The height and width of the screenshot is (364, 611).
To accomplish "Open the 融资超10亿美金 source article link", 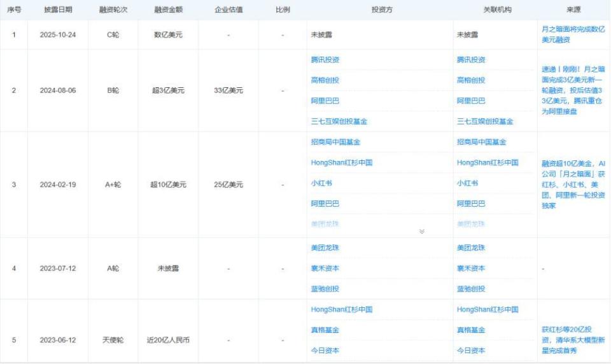I will click(573, 185).
